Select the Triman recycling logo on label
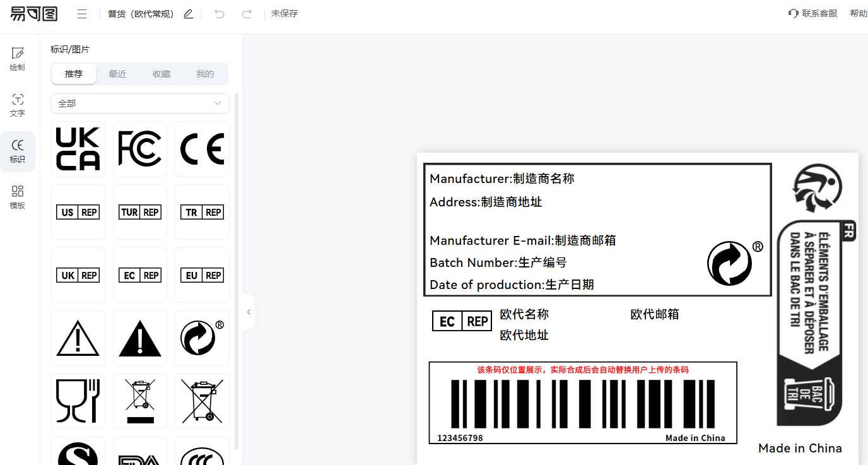 click(x=818, y=188)
